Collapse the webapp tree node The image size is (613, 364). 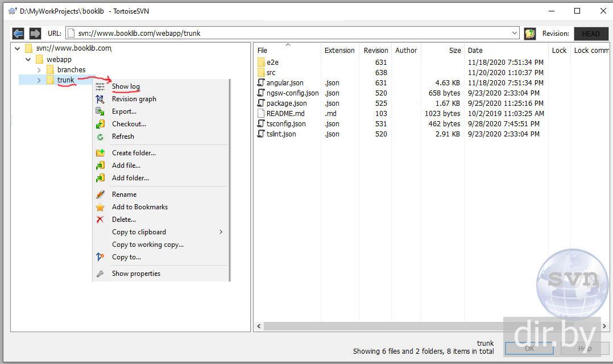[x=28, y=59]
